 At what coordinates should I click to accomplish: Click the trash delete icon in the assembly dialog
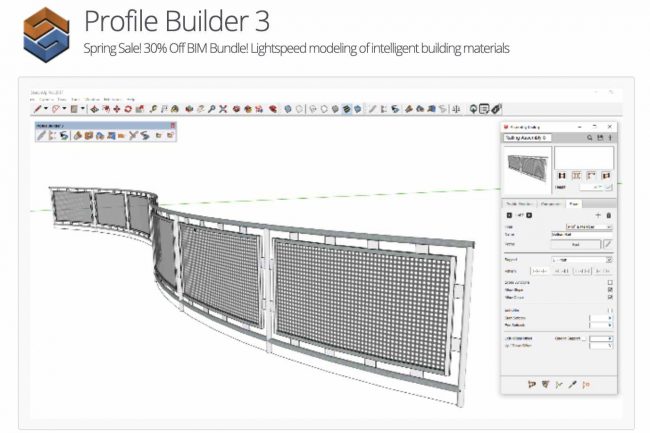609,215
